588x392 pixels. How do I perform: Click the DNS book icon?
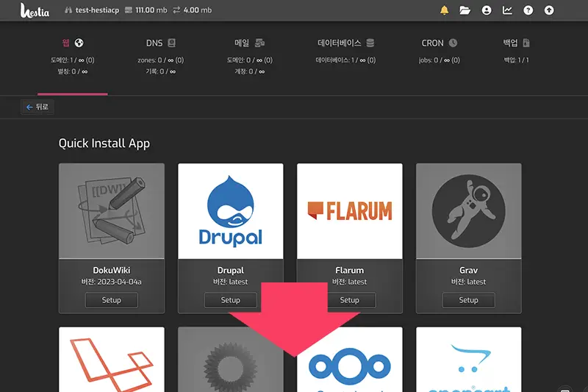[171, 43]
